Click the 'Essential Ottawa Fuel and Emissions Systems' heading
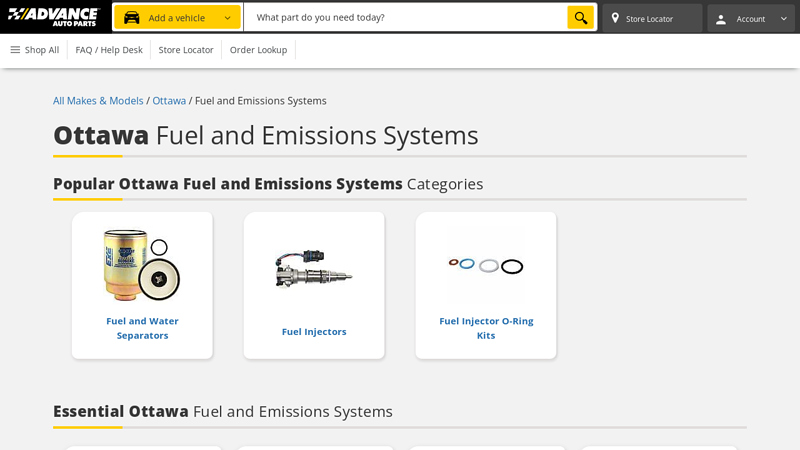 click(x=223, y=411)
